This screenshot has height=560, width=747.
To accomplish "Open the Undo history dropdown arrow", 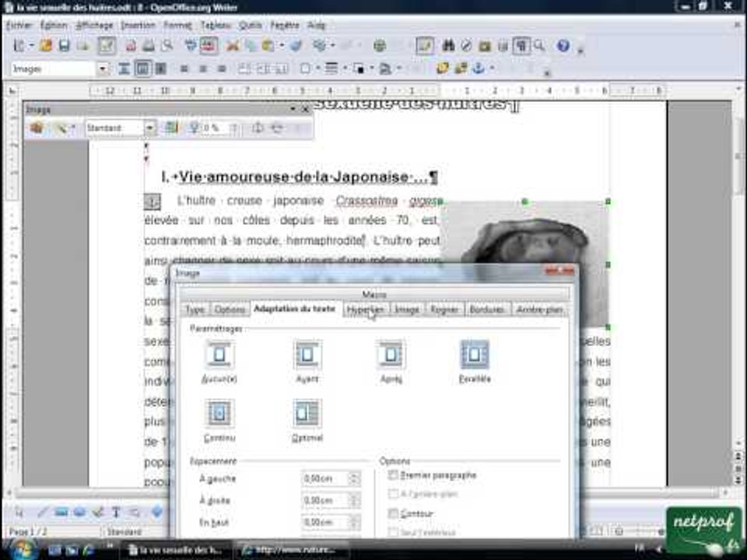I will 332,46.
